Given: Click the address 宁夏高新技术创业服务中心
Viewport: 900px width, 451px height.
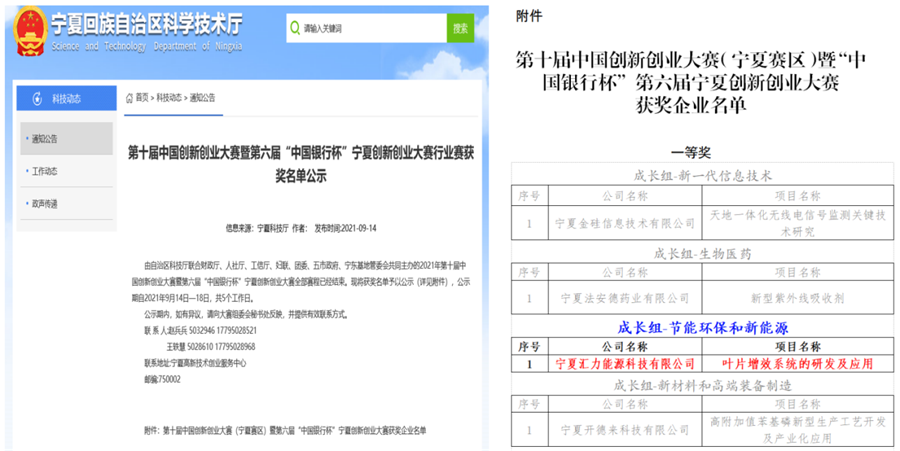Looking at the screenshot, I should tap(195, 363).
